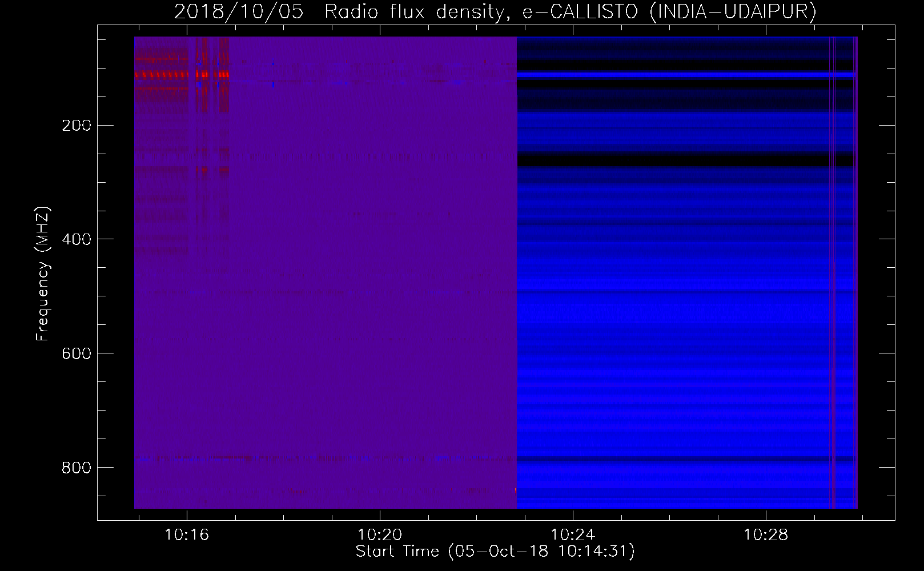
Task: Select the 'Frequency (MHZ)' axis label
Action: click(x=43, y=274)
